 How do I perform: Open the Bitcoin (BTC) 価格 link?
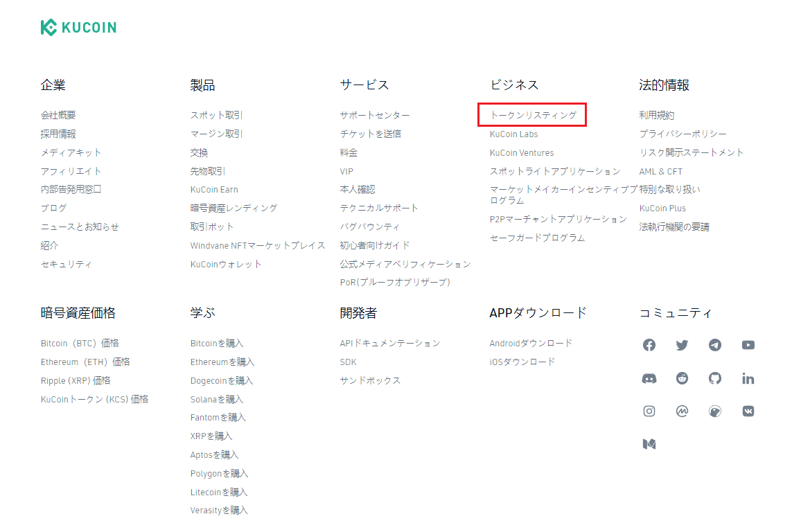[80, 343]
